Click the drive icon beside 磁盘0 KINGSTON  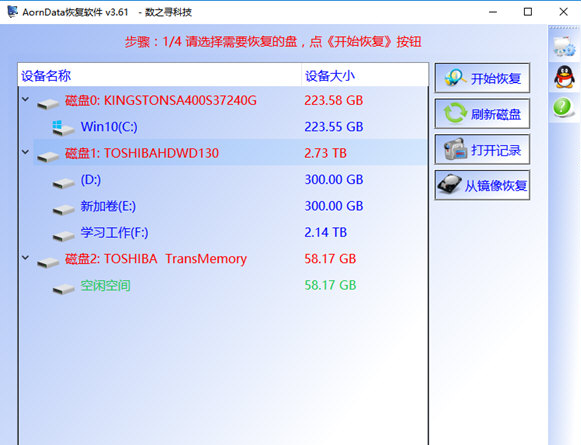pos(48,103)
